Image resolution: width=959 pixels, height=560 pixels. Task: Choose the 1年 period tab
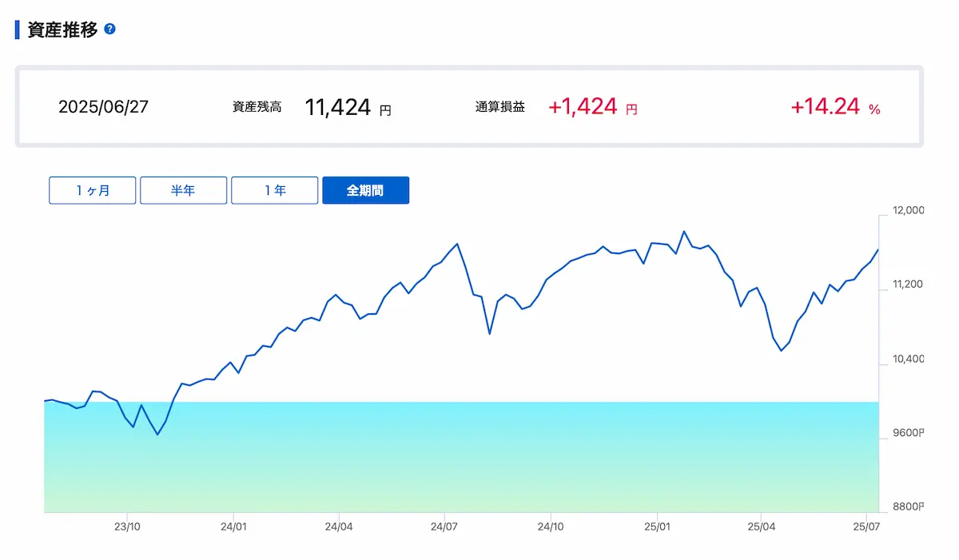click(x=275, y=191)
